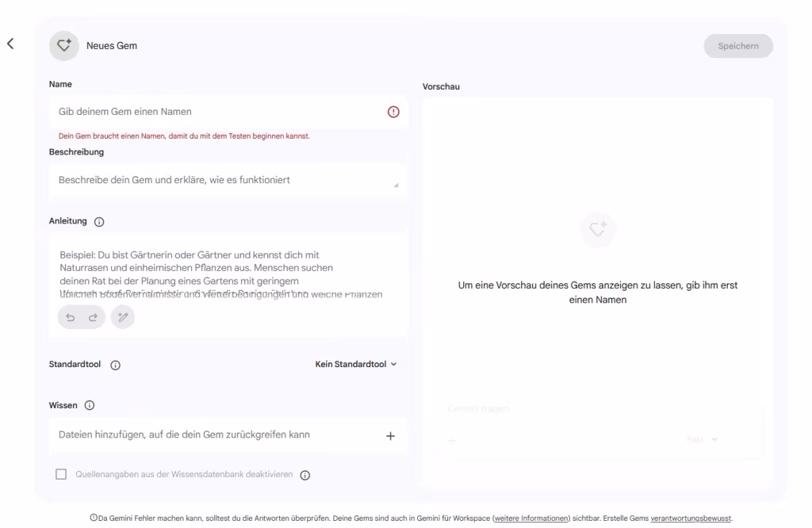Rewrite instructions with the magic pencil
This screenshot has width=812, height=528.
pos(123,317)
